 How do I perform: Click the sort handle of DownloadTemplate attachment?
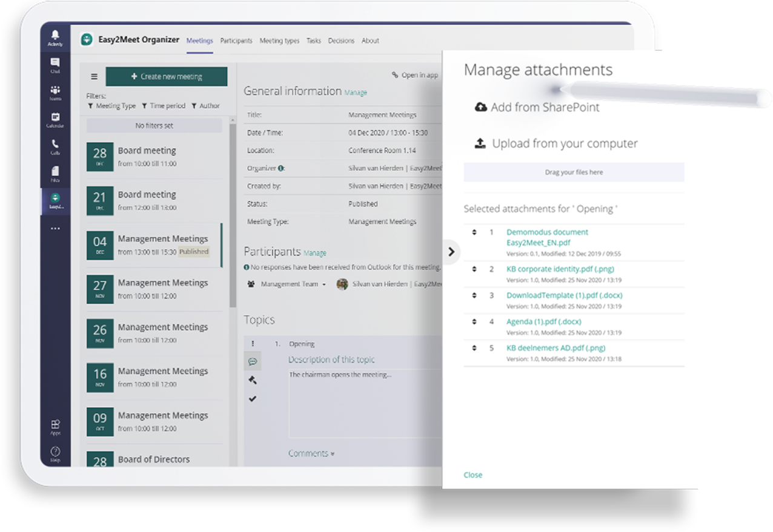(x=474, y=295)
